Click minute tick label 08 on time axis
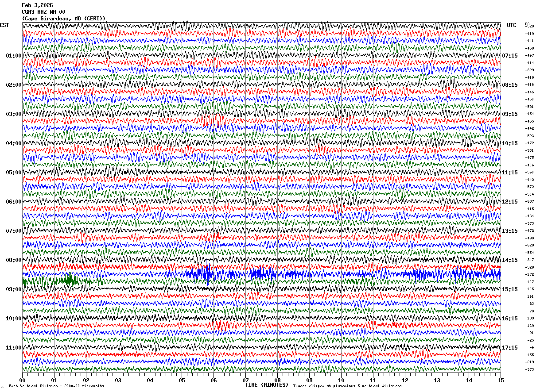Screen dimensions: 536x392 [x=277, y=380]
